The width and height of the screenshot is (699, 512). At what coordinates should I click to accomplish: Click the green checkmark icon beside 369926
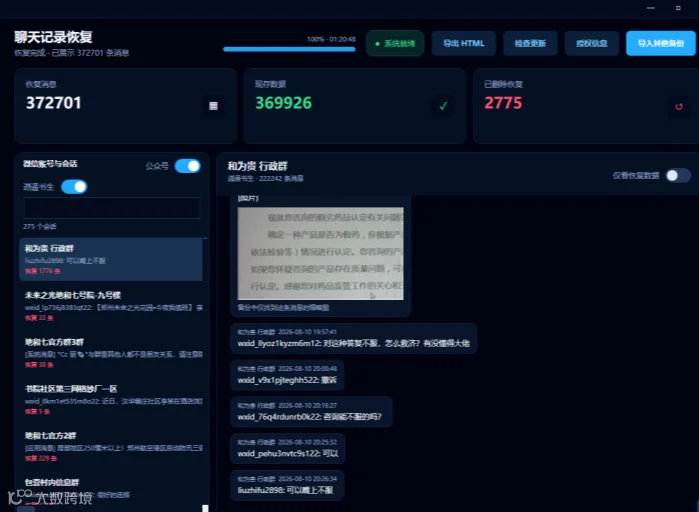[443, 106]
